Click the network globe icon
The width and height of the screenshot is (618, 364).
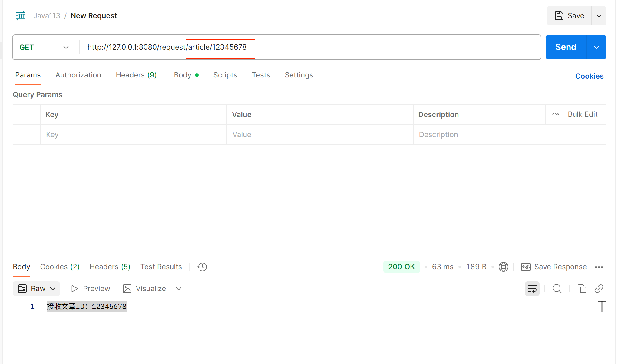click(x=503, y=267)
